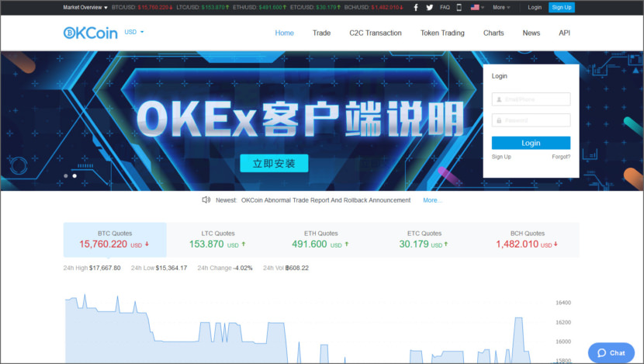
Task: Click ETH/USD ticker in top bar
Action: coord(260,8)
